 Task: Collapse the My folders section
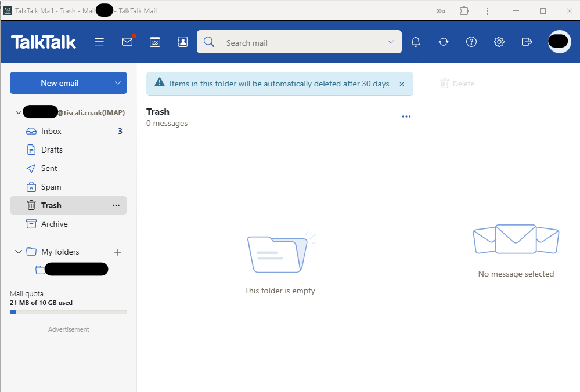pos(17,252)
